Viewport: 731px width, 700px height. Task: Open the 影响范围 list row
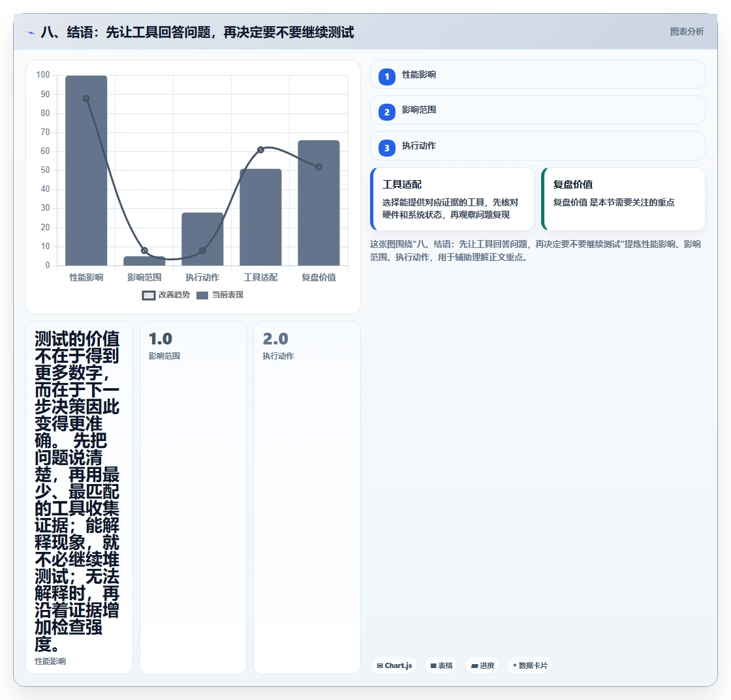538,110
